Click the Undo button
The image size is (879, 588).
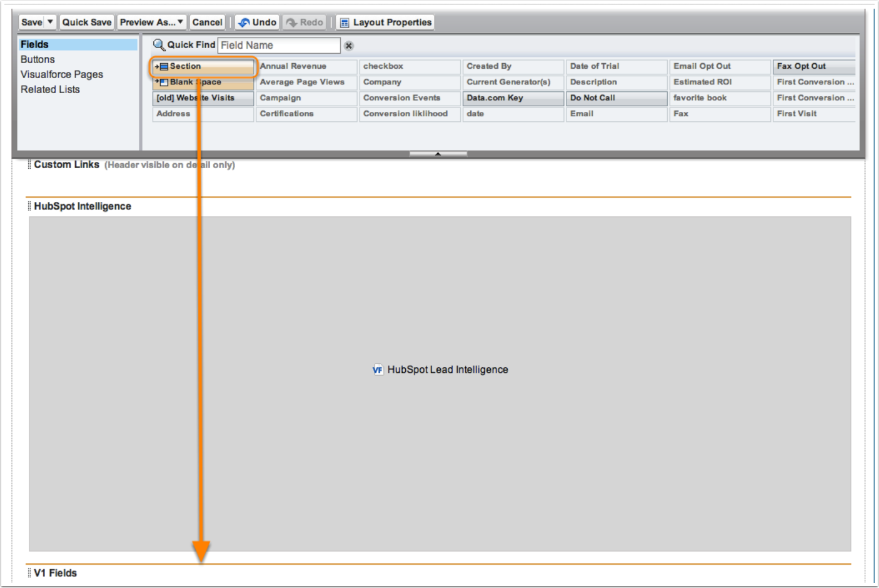(257, 22)
